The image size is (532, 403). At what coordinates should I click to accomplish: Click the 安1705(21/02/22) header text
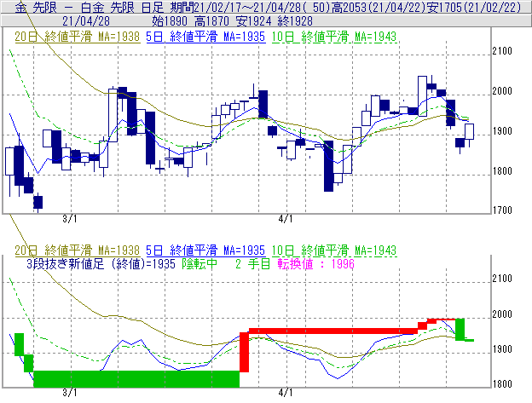(474, 8)
